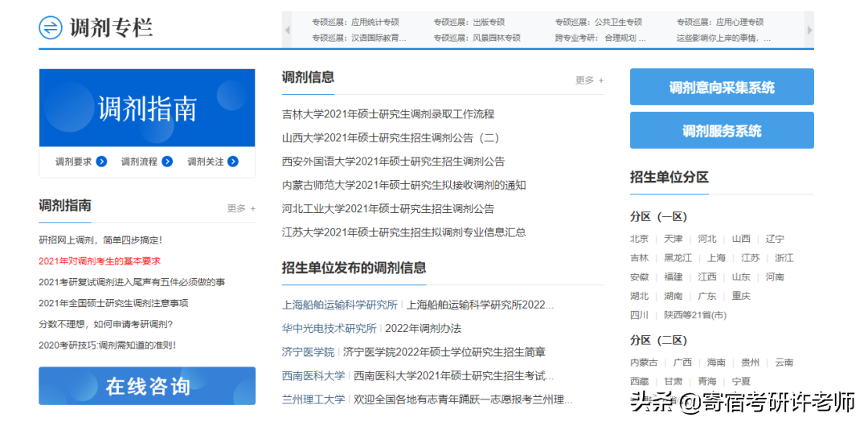Select 青海 in 分区（二区）
This screenshot has height=426, width=868.
[707, 381]
